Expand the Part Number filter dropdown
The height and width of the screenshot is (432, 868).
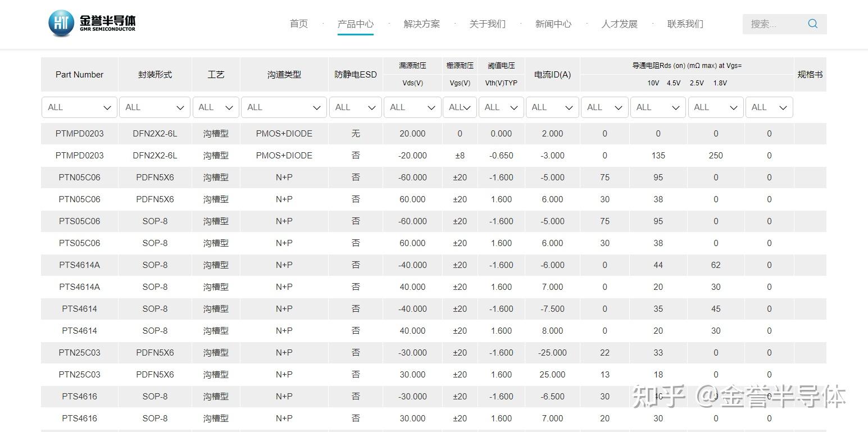[79, 107]
